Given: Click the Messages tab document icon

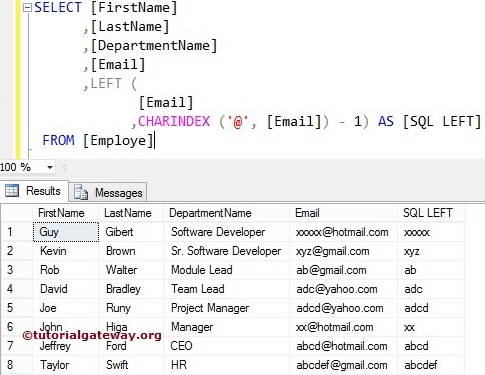Looking at the screenshot, I should [81, 192].
